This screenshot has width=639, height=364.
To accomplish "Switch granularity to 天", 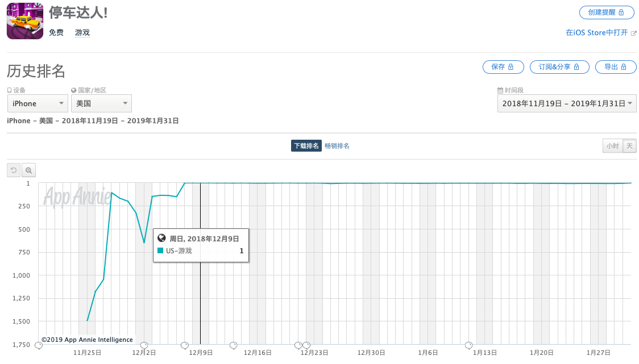I will [x=630, y=146].
